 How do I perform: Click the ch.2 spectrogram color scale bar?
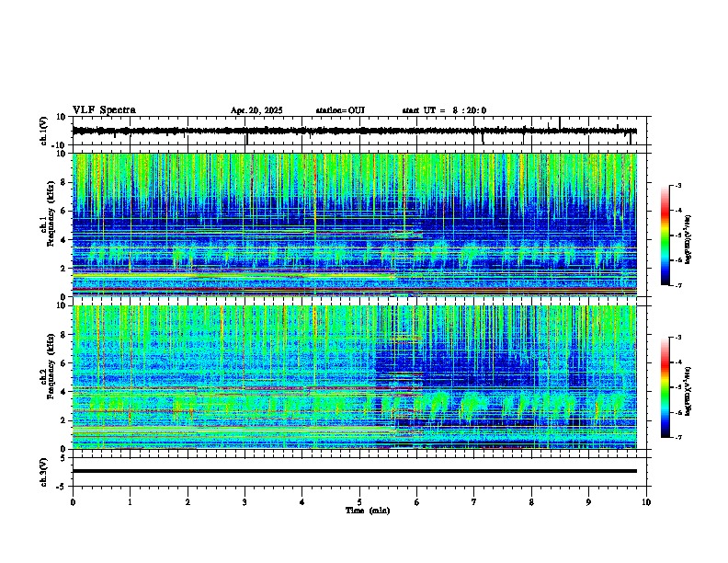tap(665, 387)
